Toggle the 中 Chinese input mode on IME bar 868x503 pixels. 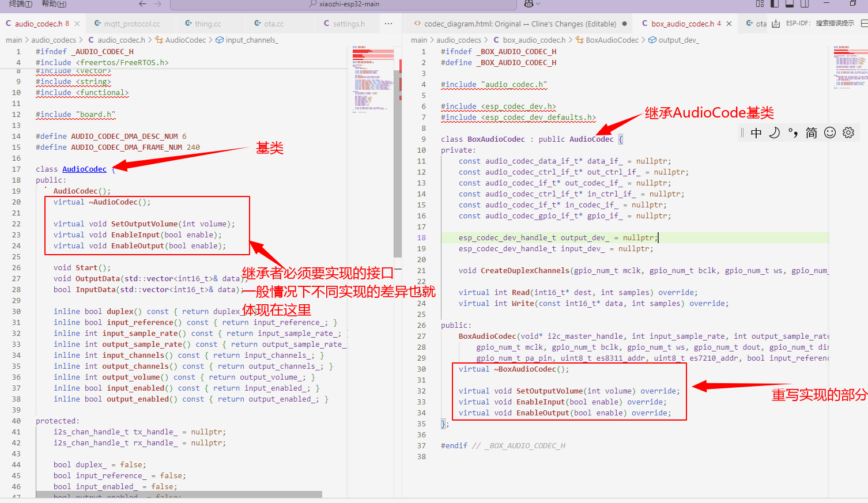[x=756, y=133]
